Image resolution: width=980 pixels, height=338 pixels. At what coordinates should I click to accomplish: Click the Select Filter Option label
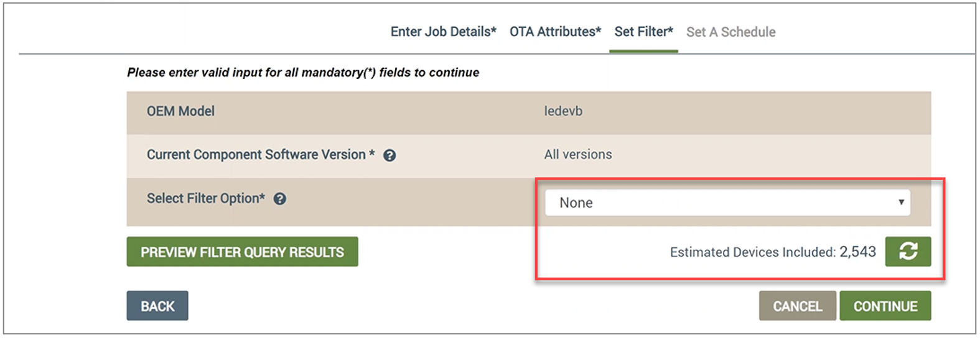point(206,198)
